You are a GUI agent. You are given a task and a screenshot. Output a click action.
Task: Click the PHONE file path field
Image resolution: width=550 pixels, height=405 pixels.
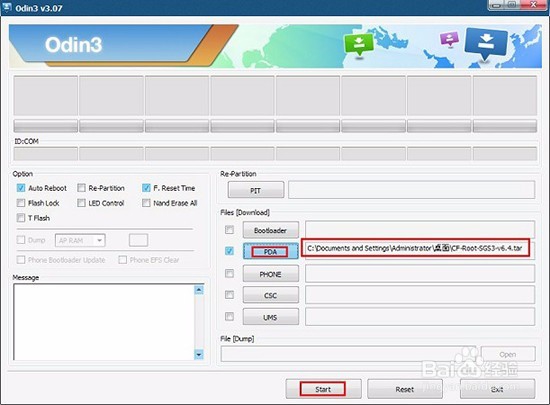coord(420,274)
